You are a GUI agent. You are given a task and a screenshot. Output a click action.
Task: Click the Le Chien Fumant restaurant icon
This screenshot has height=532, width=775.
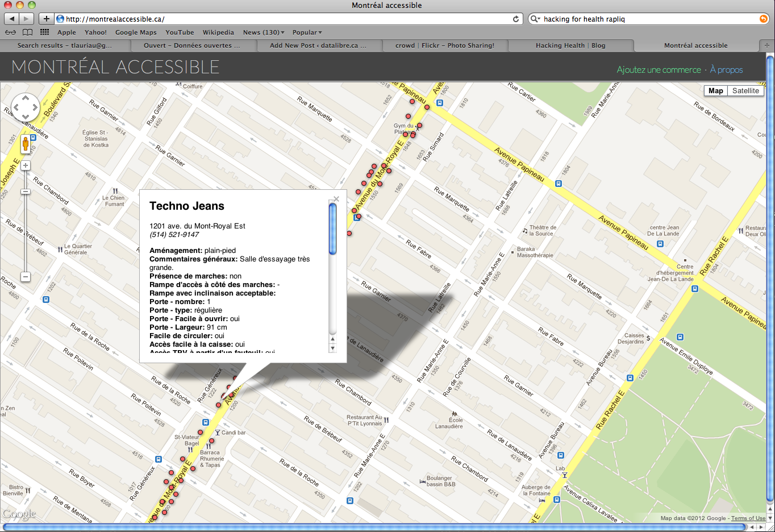115,191
